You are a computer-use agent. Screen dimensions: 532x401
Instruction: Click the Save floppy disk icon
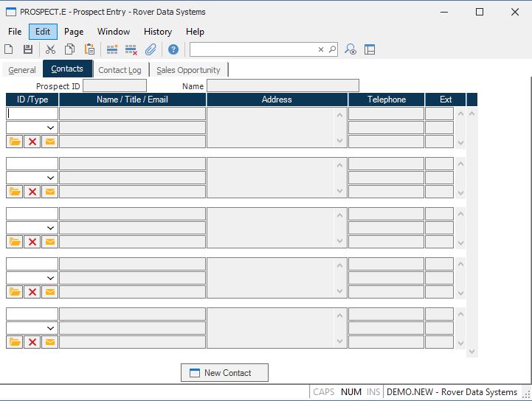[28, 49]
